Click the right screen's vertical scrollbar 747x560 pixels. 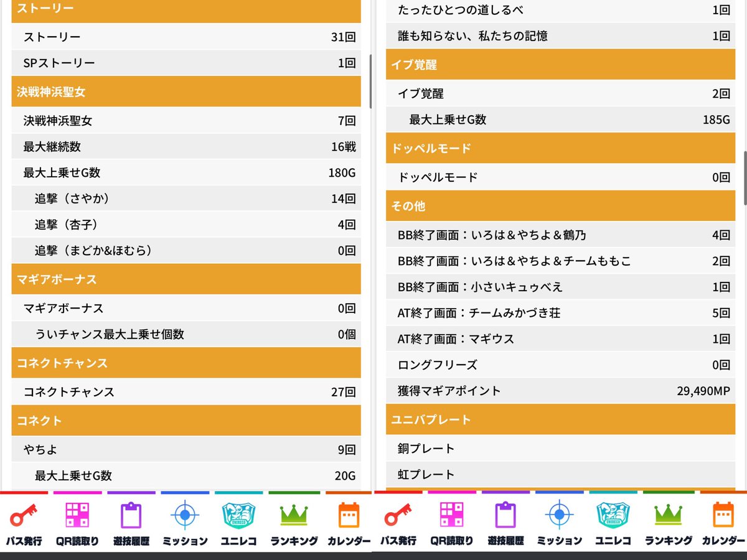pyautogui.click(x=745, y=179)
